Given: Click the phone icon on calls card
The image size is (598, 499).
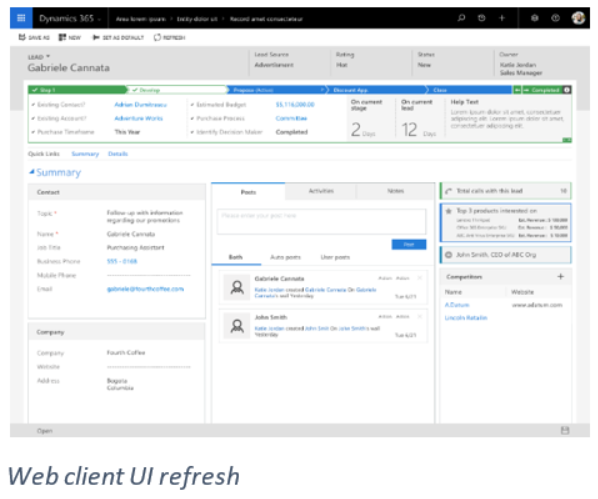Looking at the screenshot, I should (x=449, y=191).
